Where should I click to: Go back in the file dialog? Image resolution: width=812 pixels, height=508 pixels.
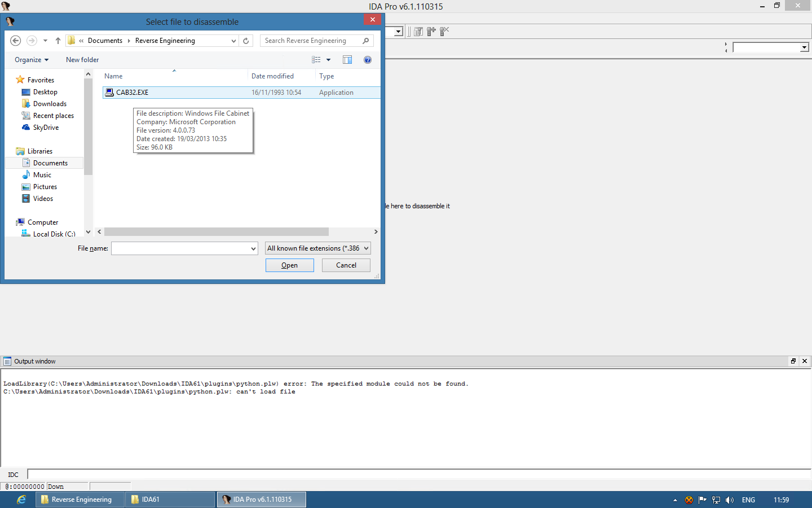point(16,41)
